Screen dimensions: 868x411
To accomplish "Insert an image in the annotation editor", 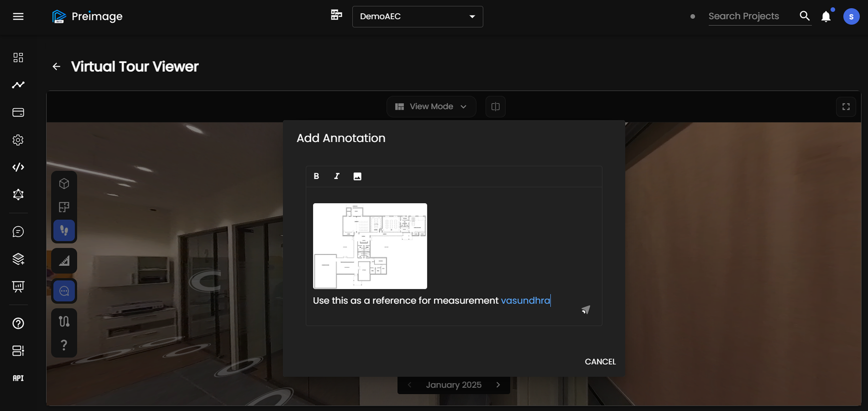I will click(357, 176).
